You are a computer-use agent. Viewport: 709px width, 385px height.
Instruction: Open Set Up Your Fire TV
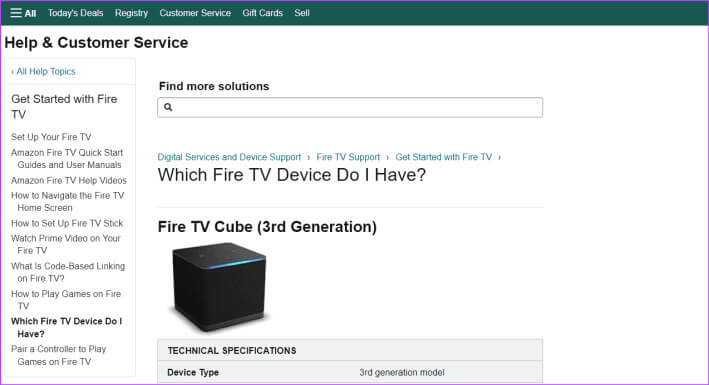[51, 137]
